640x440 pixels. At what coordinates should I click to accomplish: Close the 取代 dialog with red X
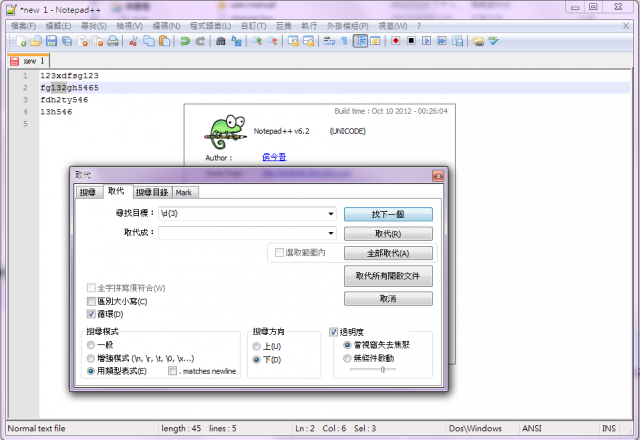[438, 176]
